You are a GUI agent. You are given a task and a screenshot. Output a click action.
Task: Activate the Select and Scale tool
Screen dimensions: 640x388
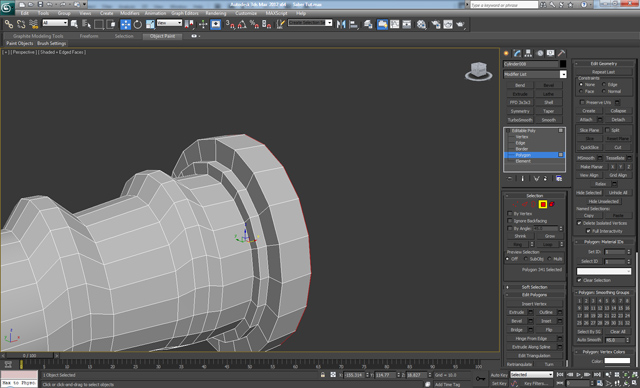coord(150,24)
